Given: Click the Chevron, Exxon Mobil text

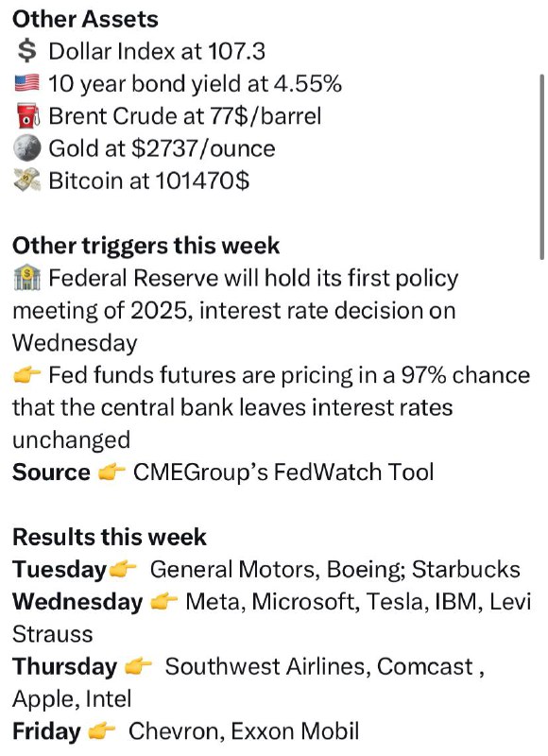Looking at the screenshot, I should pyautogui.click(x=244, y=731).
